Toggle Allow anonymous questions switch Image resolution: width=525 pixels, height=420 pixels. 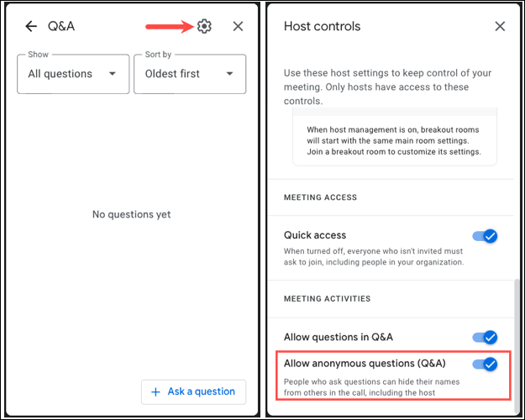point(485,364)
